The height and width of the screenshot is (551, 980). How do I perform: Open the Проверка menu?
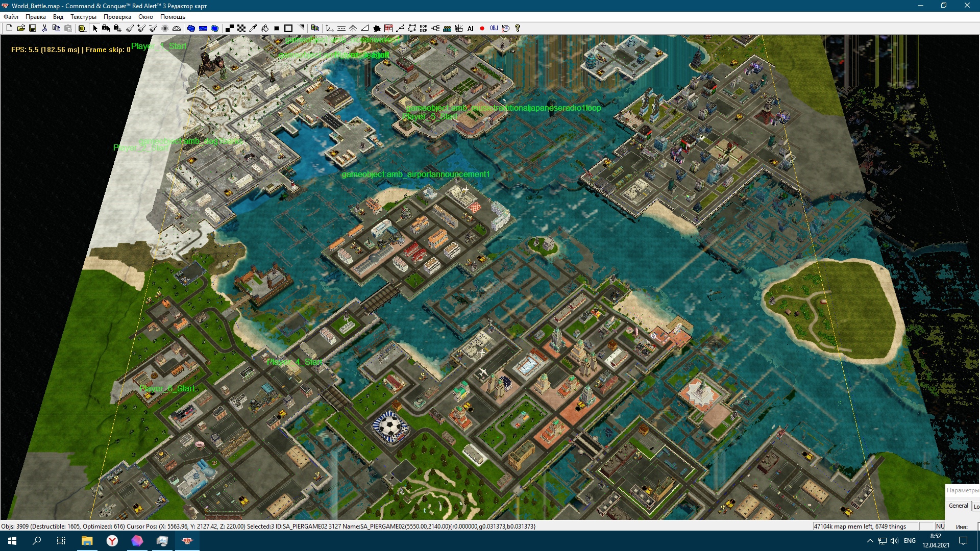pos(117,17)
